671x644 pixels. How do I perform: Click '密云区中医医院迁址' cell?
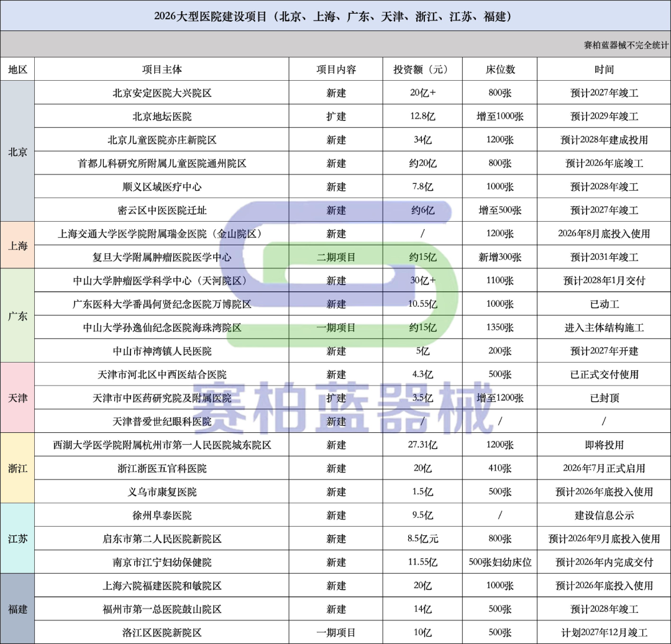click(x=162, y=211)
